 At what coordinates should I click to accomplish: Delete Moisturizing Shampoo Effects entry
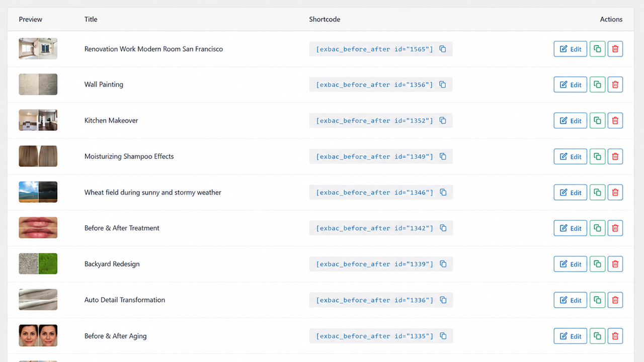[615, 156]
